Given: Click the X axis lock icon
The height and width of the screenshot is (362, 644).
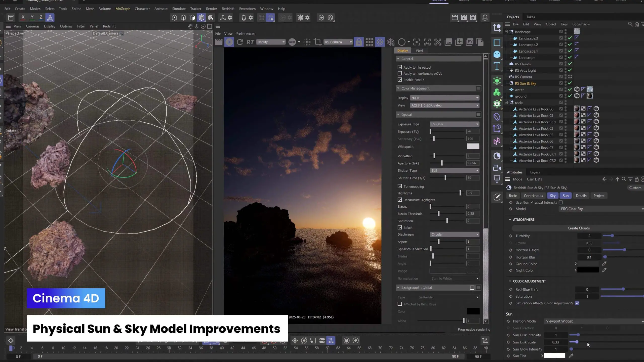Looking at the screenshot, I should (23, 17).
